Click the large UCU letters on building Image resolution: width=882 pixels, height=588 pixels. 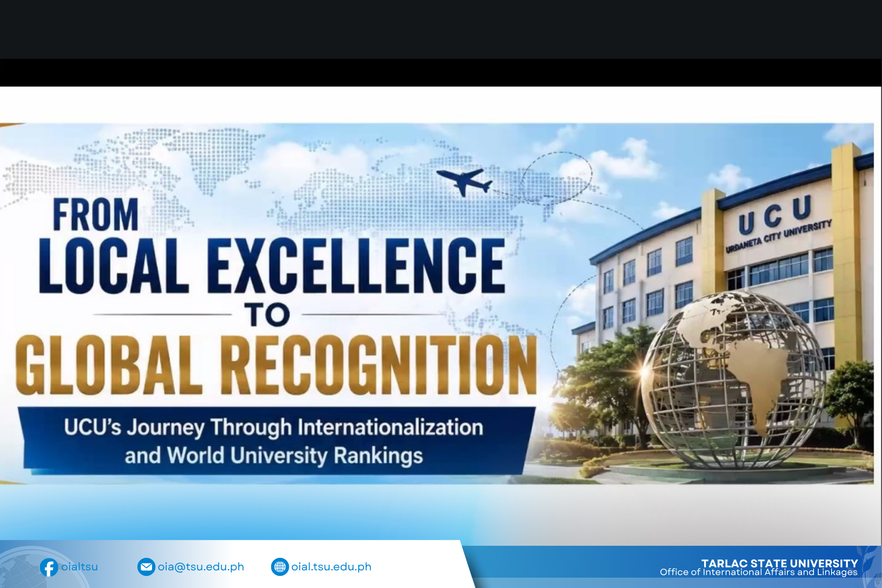(775, 214)
